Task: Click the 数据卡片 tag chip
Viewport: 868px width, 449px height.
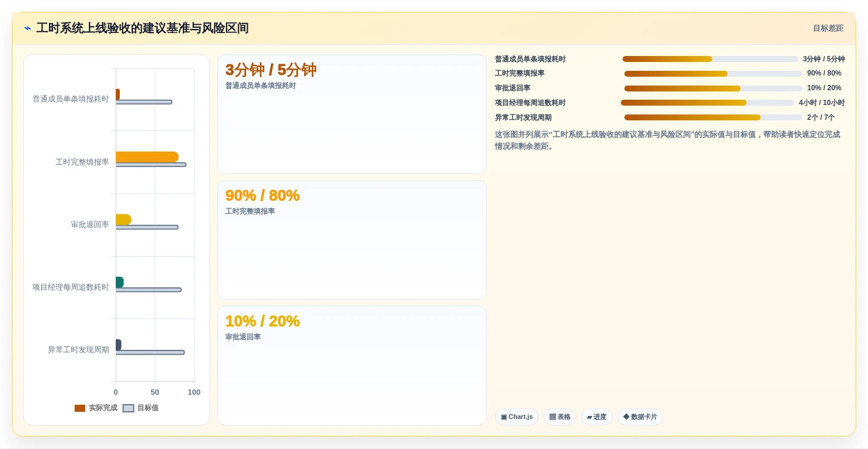Action: [x=640, y=417]
